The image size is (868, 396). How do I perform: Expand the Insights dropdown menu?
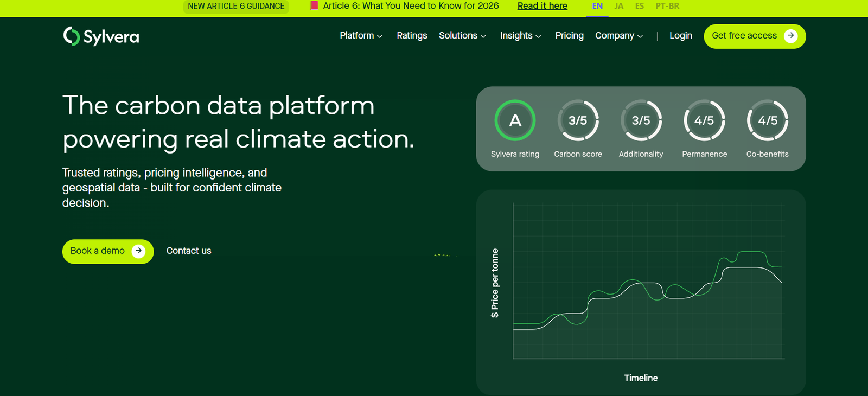pyautogui.click(x=520, y=36)
